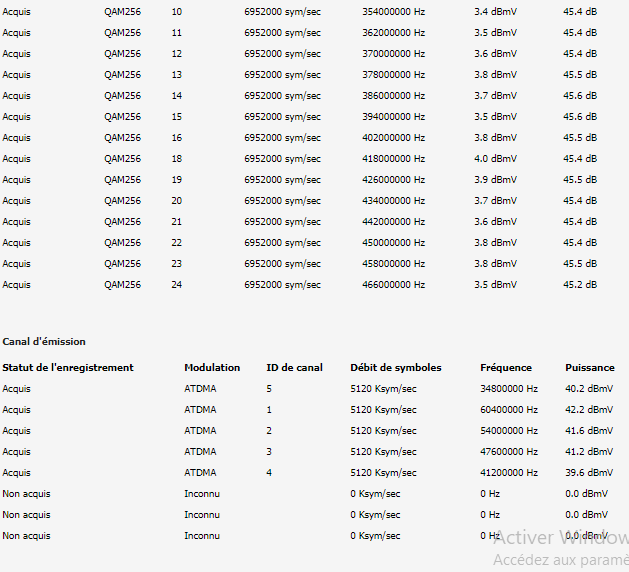This screenshot has width=629, height=572.
Task: Click the 41.6 dBmV upstream power value
Action: [589, 431]
